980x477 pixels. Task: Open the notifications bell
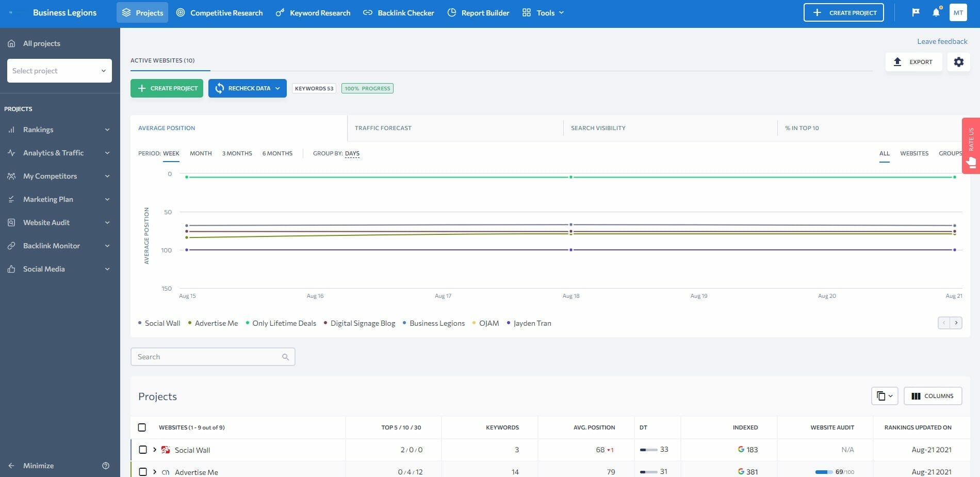[x=936, y=12]
